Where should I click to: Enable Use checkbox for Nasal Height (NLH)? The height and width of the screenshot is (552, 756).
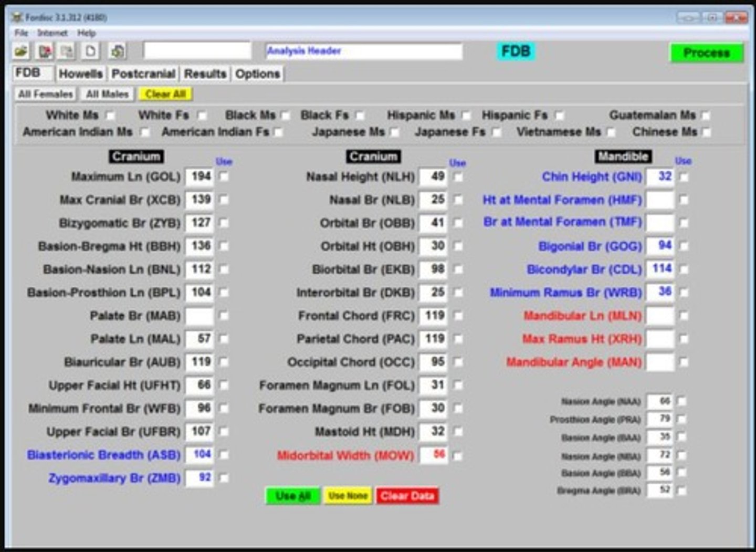(458, 177)
